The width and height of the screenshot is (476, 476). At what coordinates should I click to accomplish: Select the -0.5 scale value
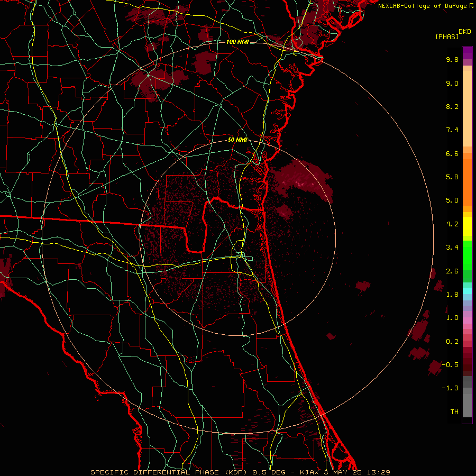click(450, 365)
